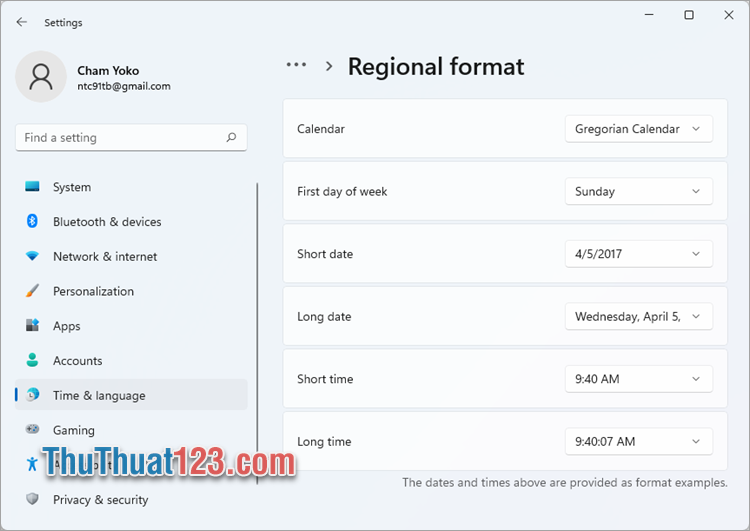Click the Cham Yoko account name
The image size is (750, 531).
[108, 71]
